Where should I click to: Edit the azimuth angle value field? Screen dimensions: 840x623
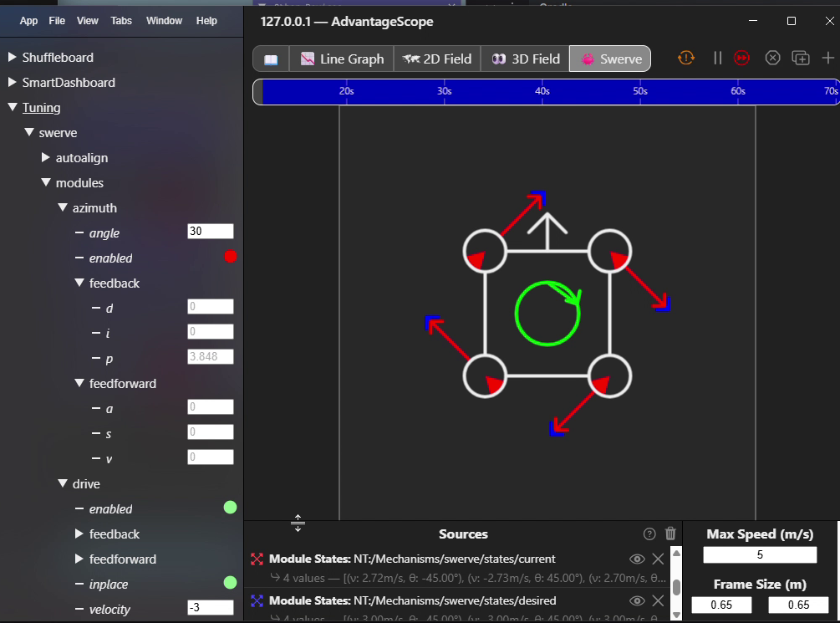[211, 231]
